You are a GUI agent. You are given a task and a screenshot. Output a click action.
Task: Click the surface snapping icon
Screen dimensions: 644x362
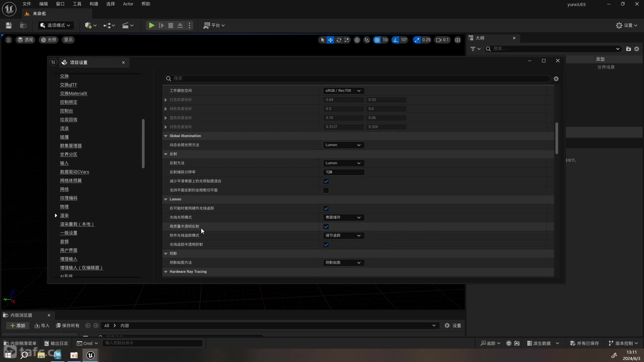tap(367, 40)
